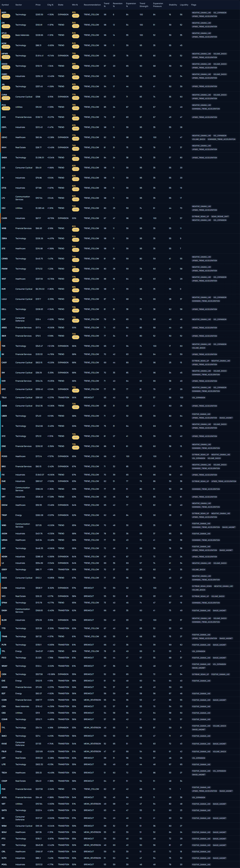Select the MPWR ticker symbol
The height and width of the screenshot is (868, 240).
(x=5, y=54)
